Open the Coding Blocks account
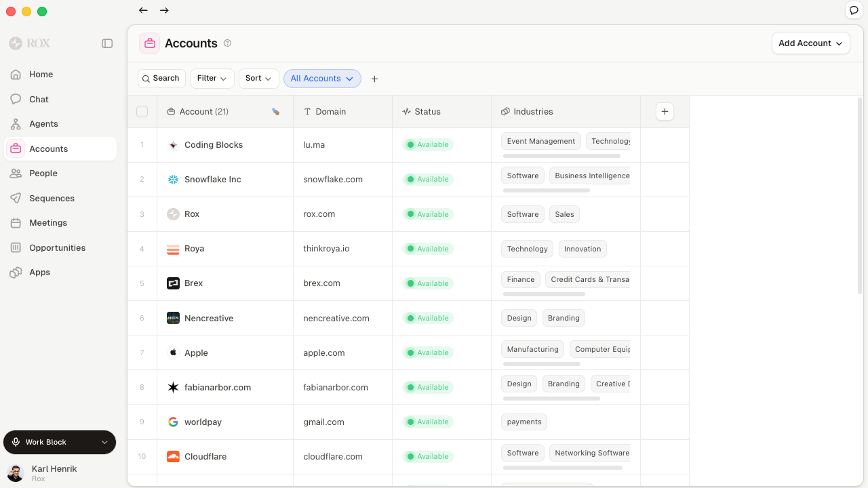 pyautogui.click(x=214, y=145)
